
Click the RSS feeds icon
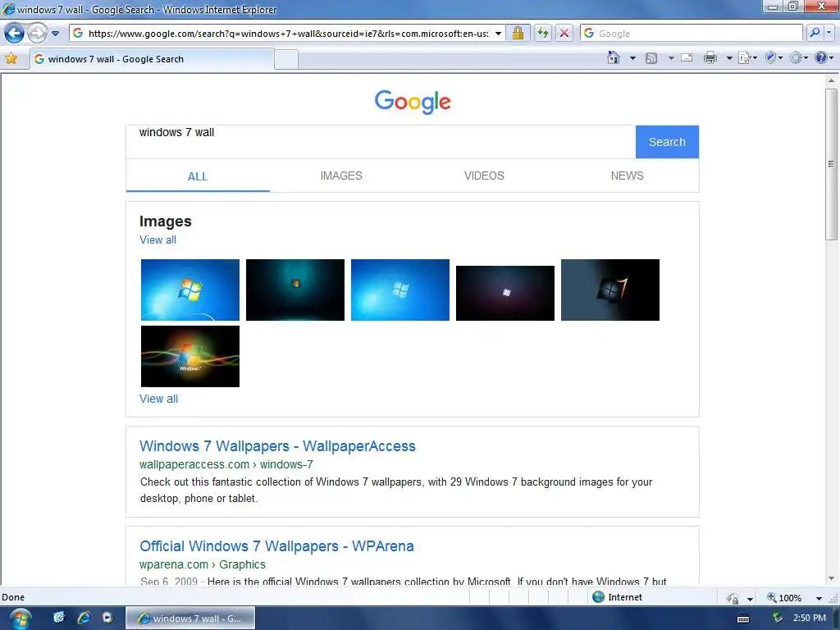651,58
